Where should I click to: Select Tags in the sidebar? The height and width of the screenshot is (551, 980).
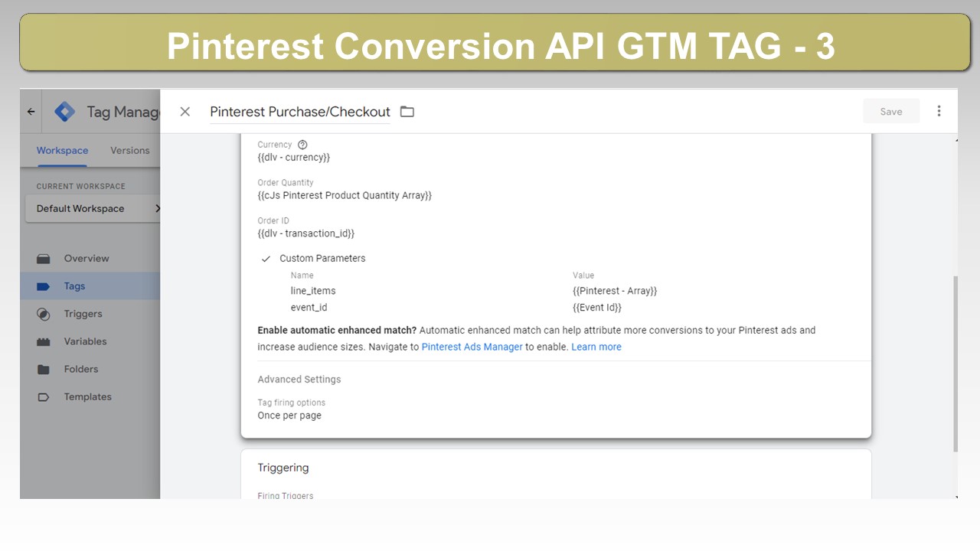[x=74, y=286]
